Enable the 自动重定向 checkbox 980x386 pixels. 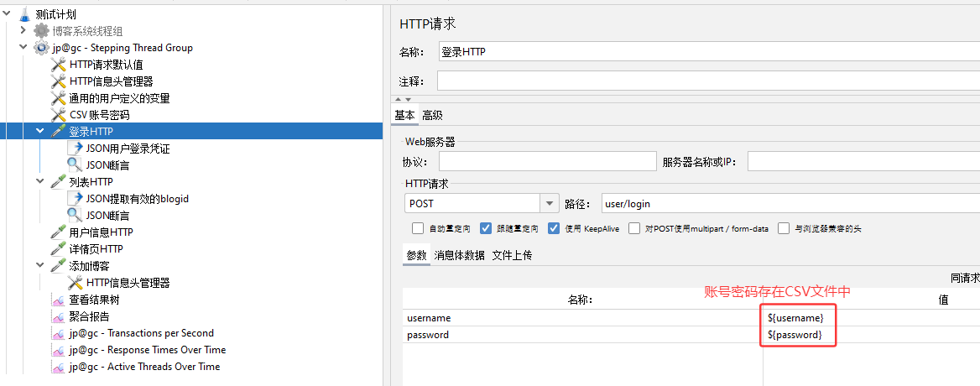pos(418,228)
